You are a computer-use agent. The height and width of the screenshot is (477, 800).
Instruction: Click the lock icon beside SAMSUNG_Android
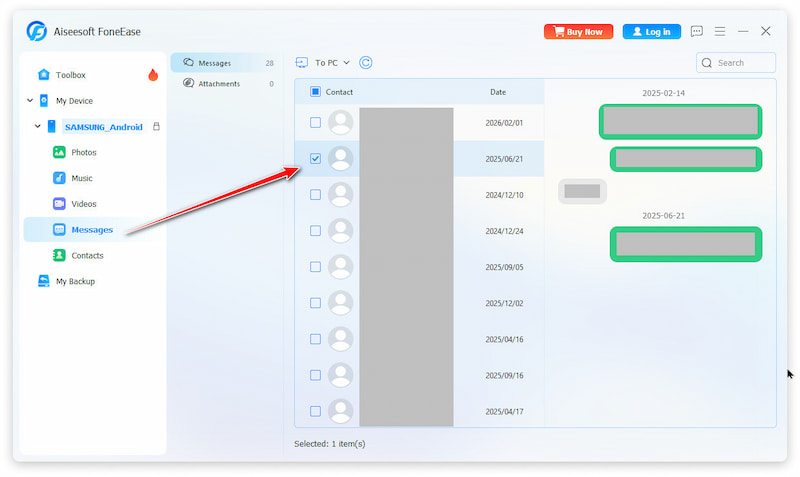(x=155, y=127)
